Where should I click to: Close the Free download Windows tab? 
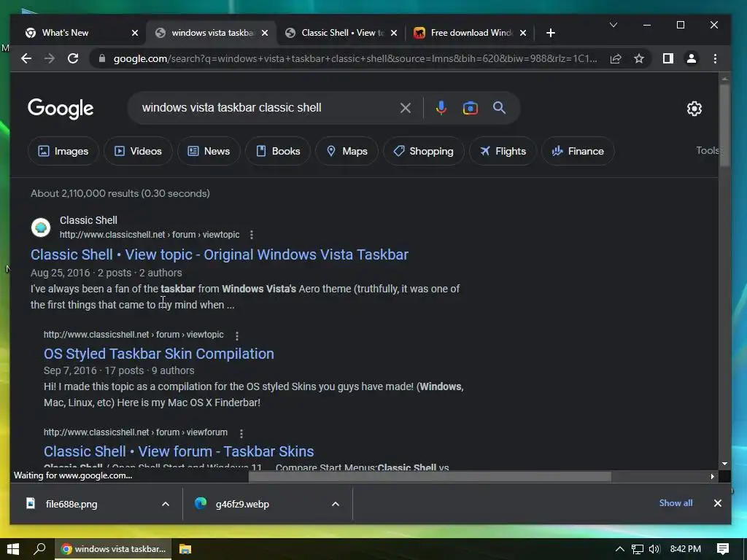tap(523, 33)
